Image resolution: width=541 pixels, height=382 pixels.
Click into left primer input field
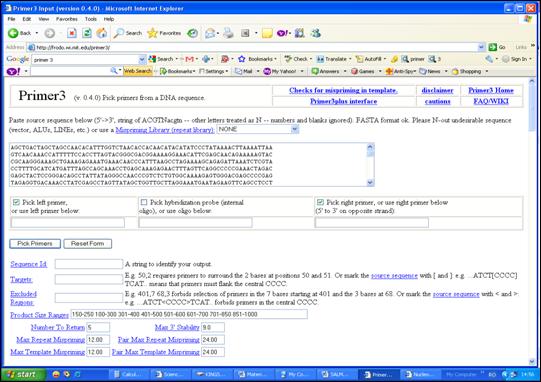(x=68, y=223)
